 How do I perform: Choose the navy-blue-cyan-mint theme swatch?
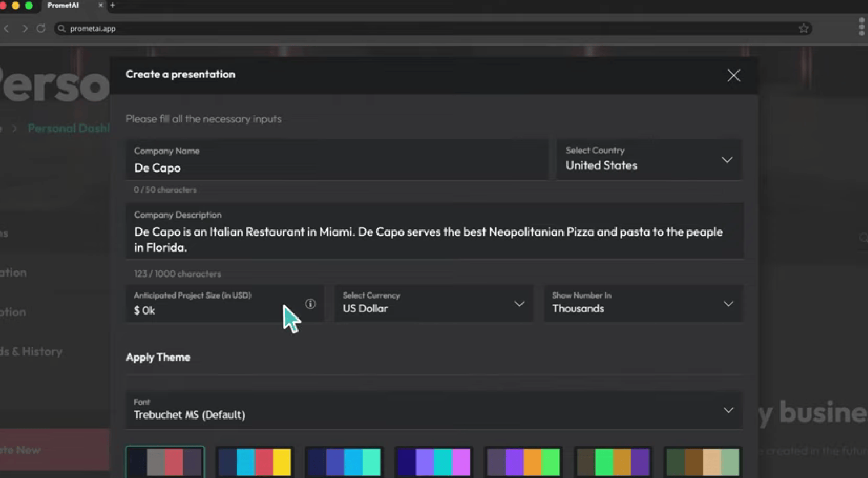[x=344, y=462]
